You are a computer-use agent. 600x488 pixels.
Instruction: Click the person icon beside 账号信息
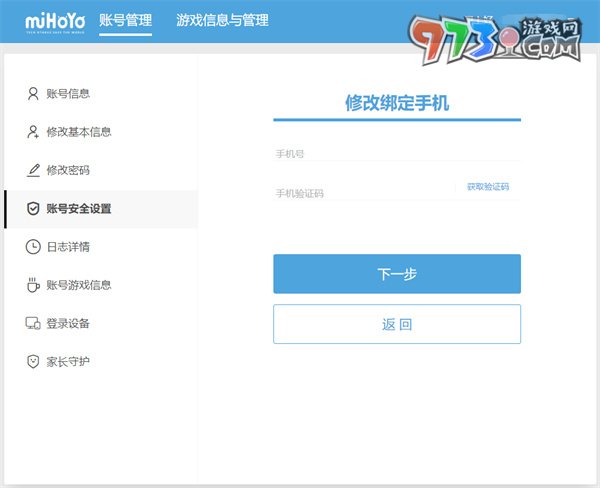[x=33, y=94]
